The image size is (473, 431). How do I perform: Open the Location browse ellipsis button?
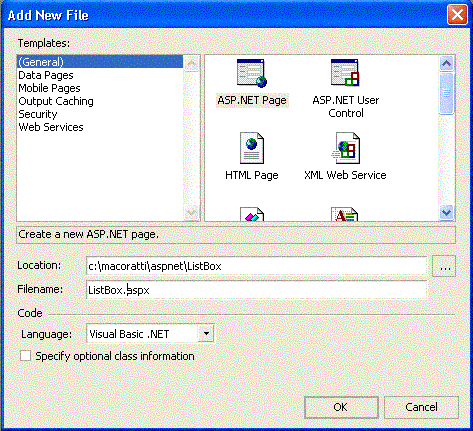click(x=444, y=266)
